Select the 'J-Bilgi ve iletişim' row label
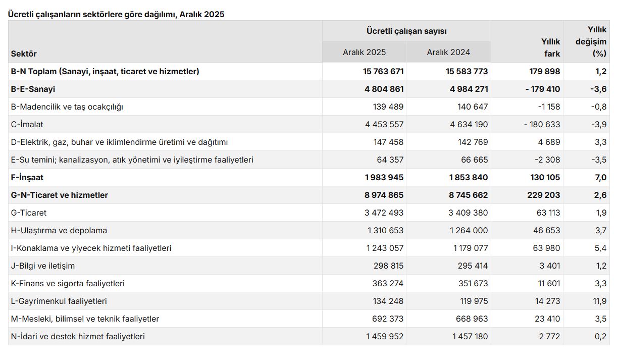The height and width of the screenshot is (364, 620). click(x=43, y=266)
